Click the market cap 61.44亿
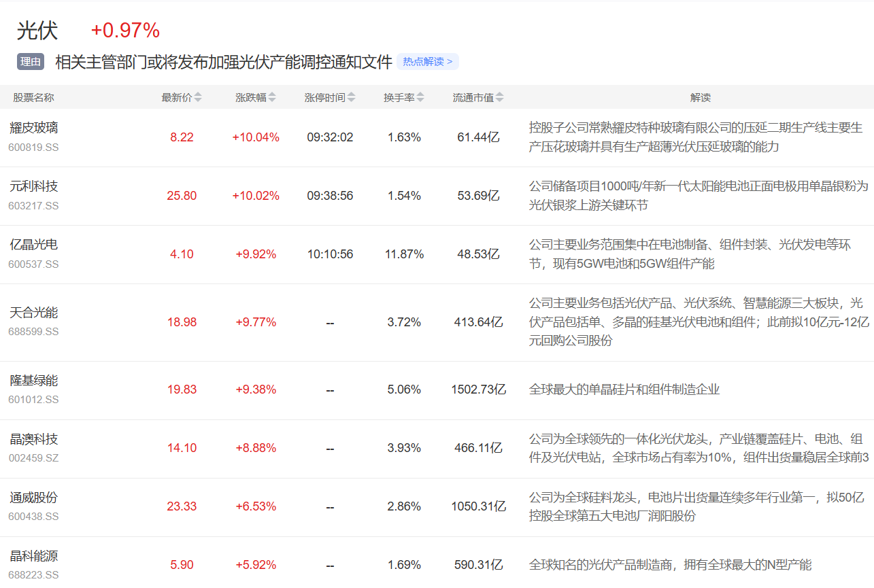The width and height of the screenshot is (874, 588). pyautogui.click(x=479, y=137)
